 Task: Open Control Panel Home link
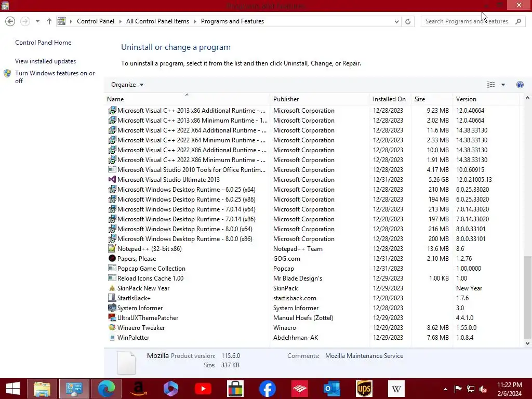pos(43,43)
